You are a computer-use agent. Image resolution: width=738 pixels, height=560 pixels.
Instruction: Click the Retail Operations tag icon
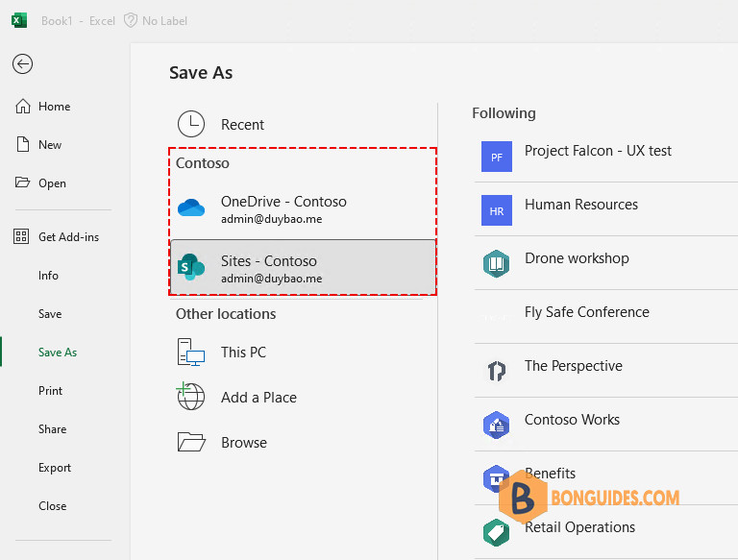496,533
